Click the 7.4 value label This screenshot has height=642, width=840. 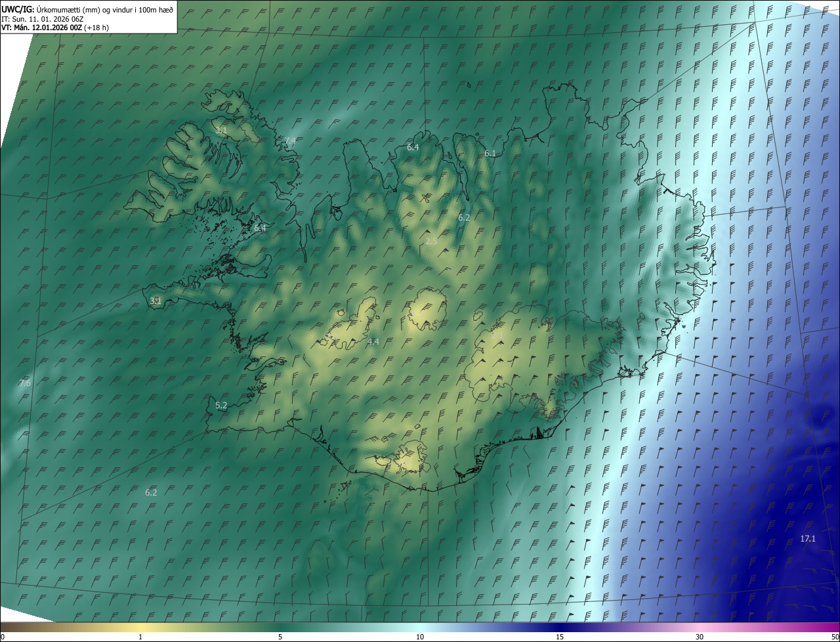(290, 141)
